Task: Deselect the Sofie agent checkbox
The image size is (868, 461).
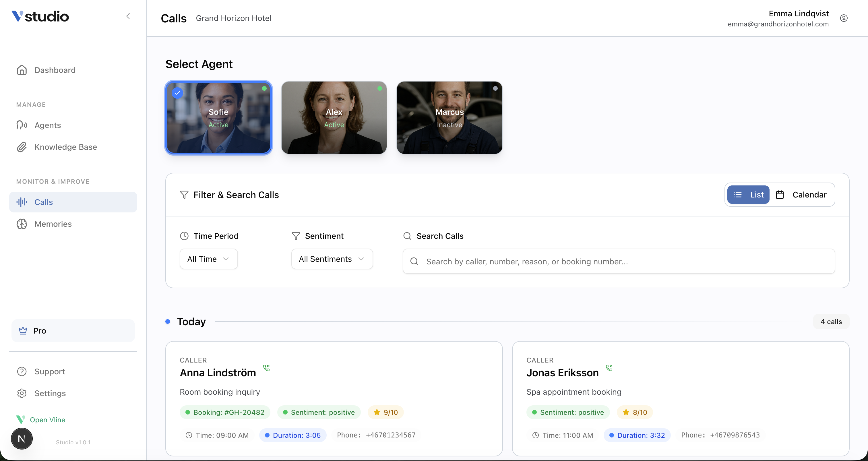Action: click(177, 92)
